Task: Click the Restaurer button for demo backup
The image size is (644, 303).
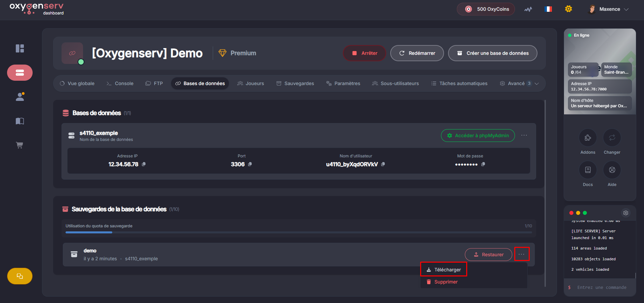Action: (488, 255)
